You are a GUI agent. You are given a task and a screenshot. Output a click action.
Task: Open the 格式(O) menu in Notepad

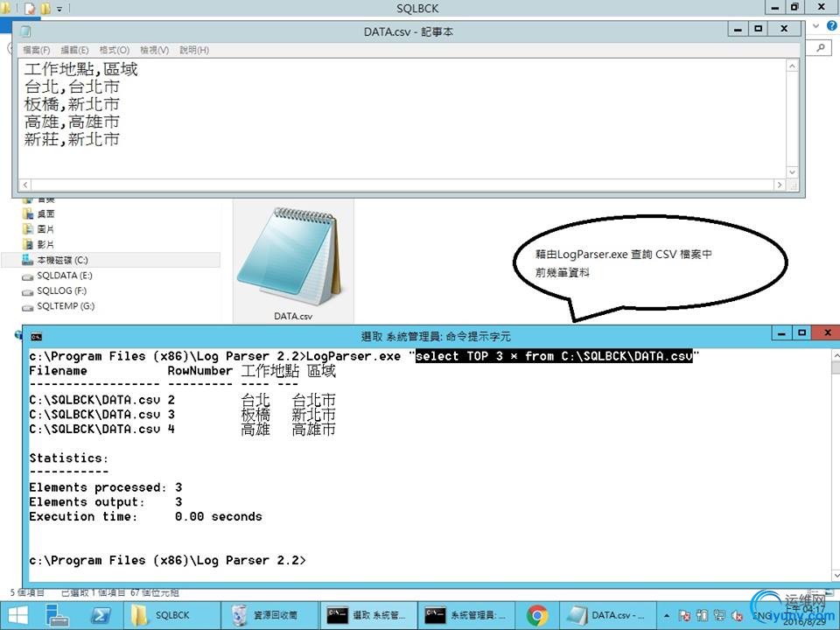[x=114, y=50]
